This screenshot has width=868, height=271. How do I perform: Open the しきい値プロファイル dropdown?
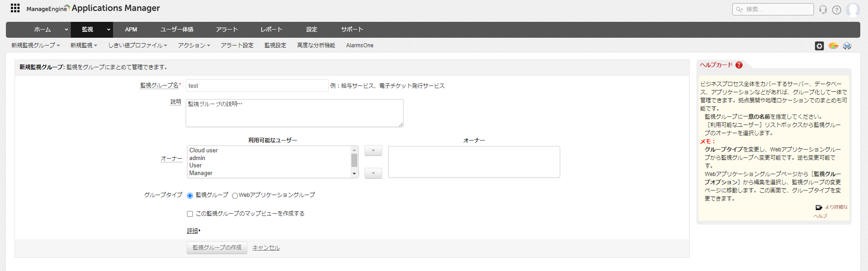138,45
